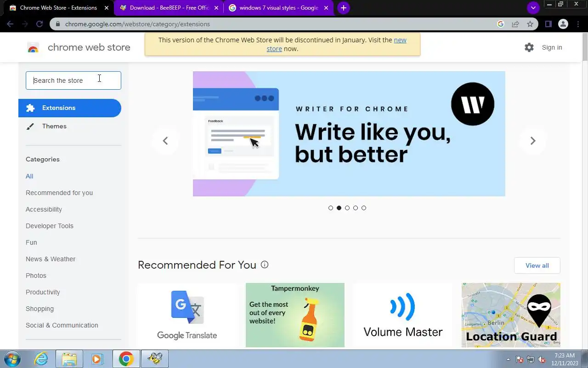Close the windows 7 visual styles tab
Screen dimensions: 588x368
tap(327, 8)
